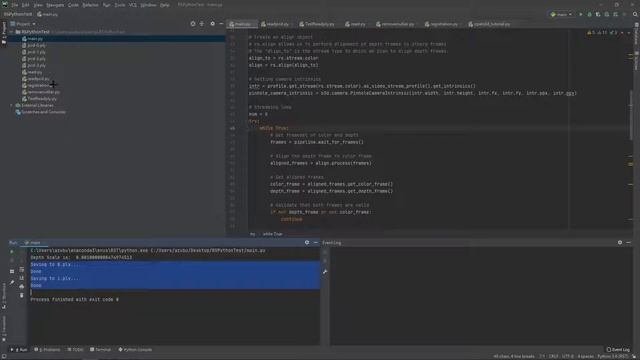Click the print console output icon

pyautogui.click(x=22, y=287)
